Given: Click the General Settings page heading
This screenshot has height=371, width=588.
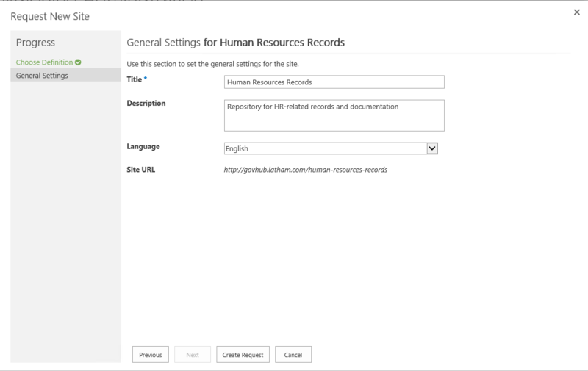Looking at the screenshot, I should pos(236,43).
